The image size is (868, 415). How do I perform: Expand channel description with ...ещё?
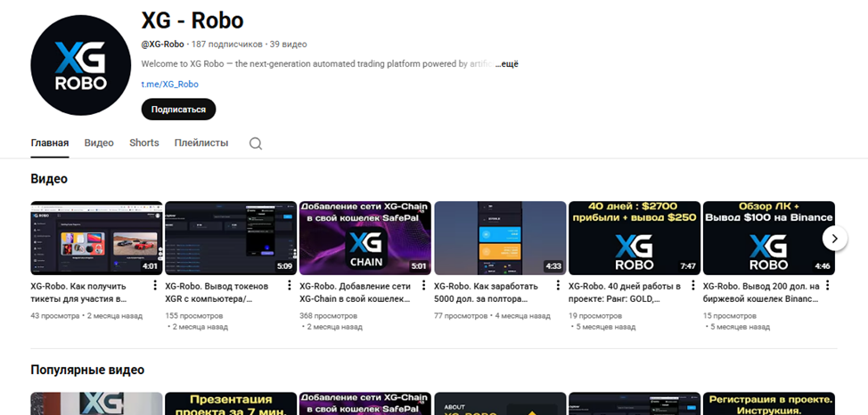506,63
